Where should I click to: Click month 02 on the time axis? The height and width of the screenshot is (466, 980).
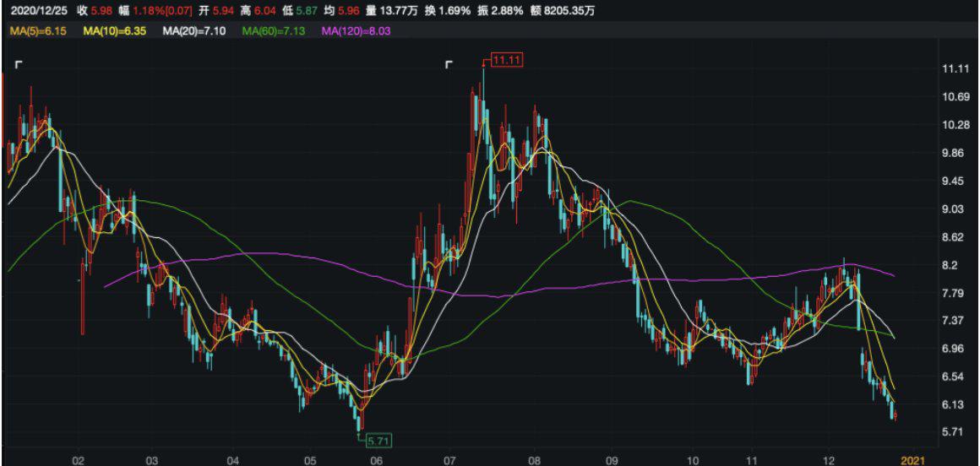(x=78, y=460)
